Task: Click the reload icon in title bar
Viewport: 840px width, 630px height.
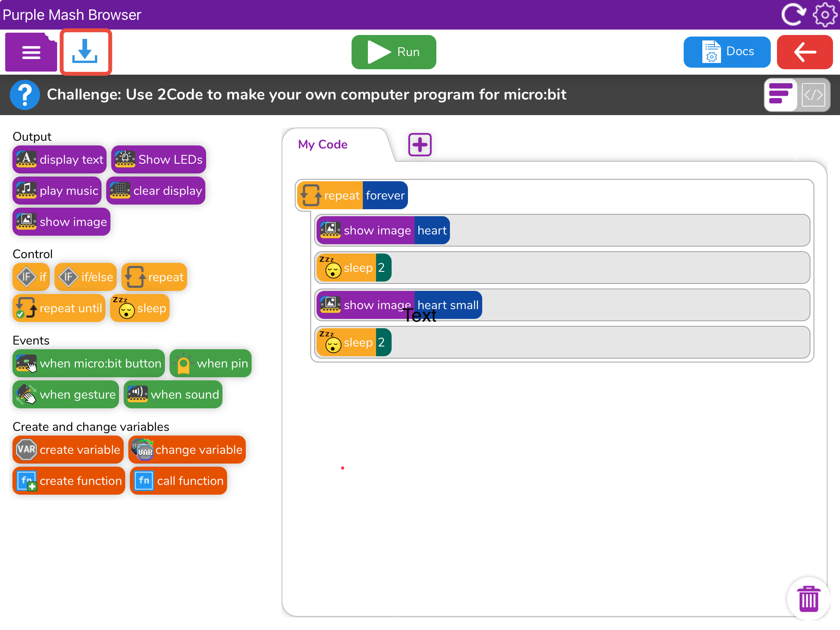Action: (x=793, y=15)
